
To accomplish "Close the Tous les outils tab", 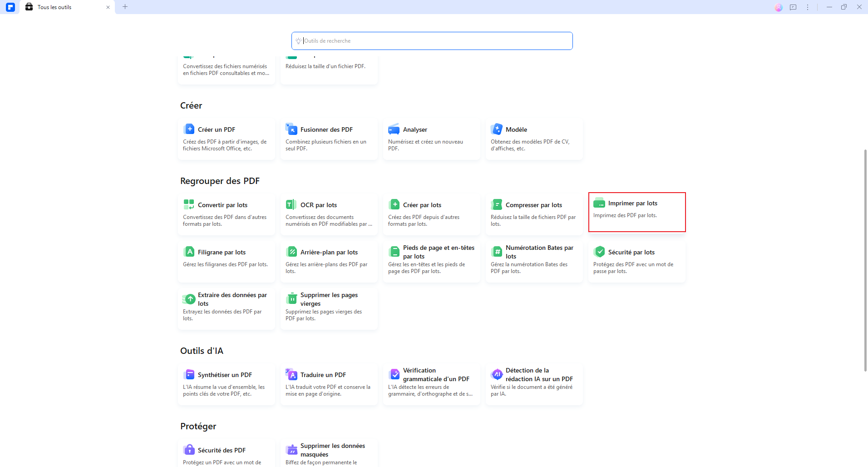I will pos(108,7).
